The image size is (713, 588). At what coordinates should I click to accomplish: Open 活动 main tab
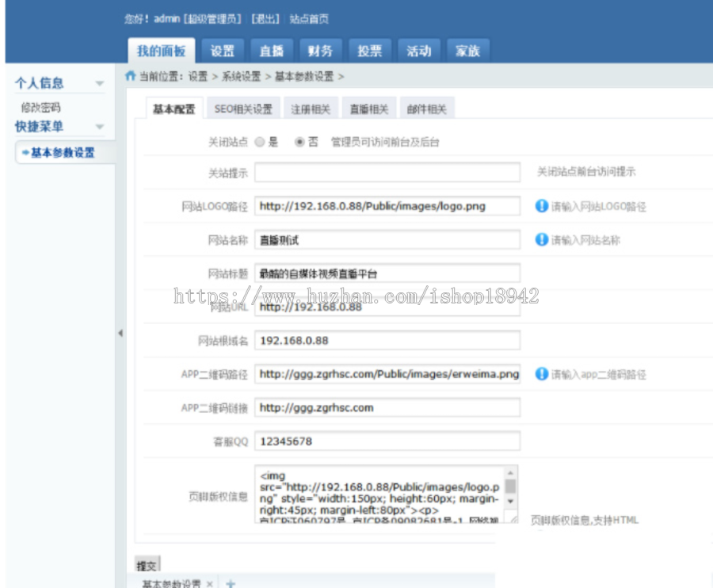pos(418,51)
